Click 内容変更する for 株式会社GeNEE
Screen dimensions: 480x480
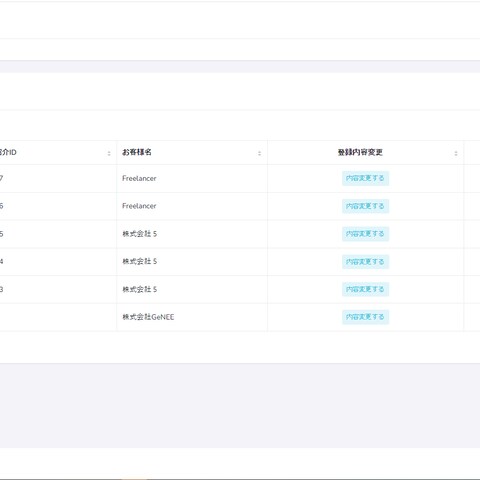(365, 317)
